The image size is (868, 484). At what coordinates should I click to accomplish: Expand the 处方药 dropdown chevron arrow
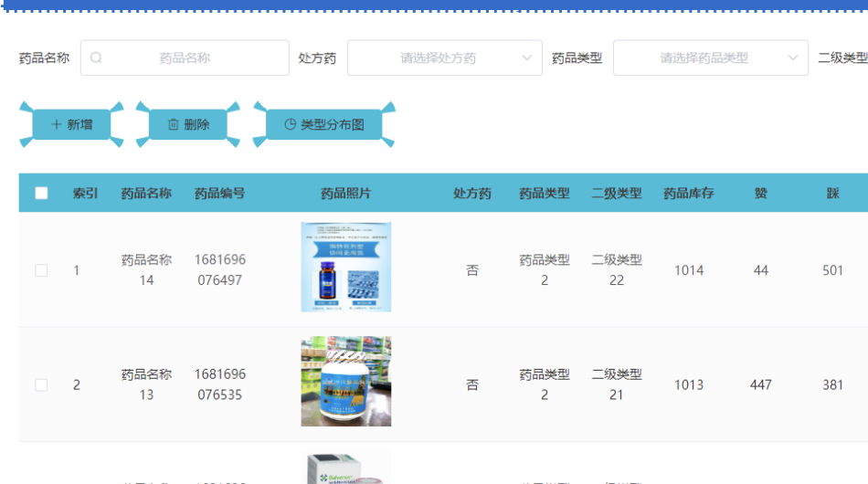527,58
